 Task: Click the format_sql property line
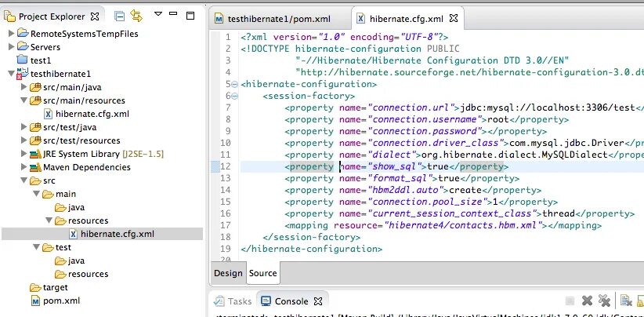402,178
